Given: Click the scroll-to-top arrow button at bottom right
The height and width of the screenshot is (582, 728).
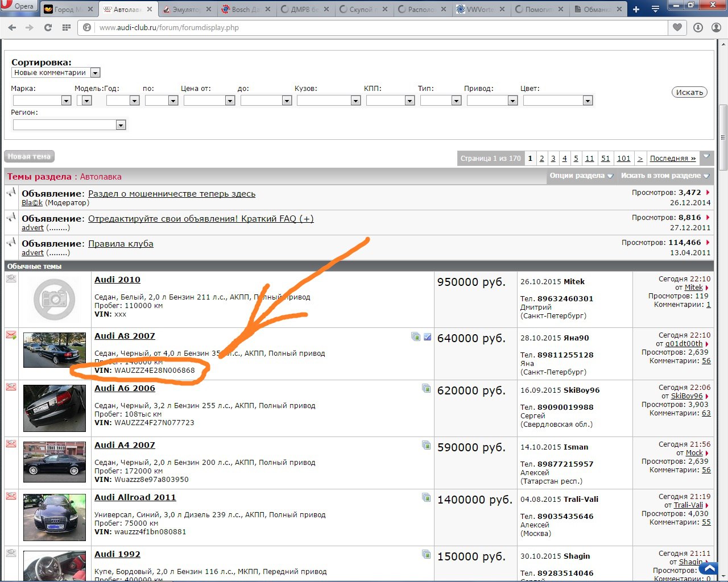Looking at the screenshot, I should [x=708, y=568].
